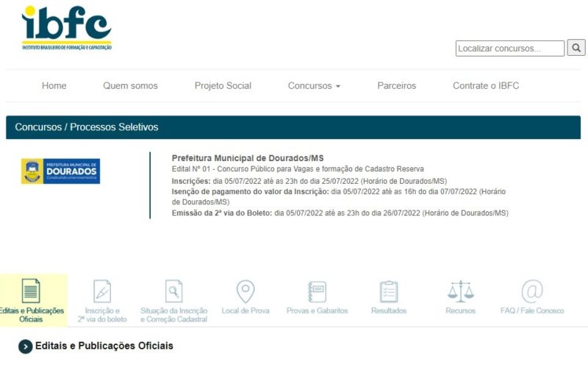Click the Contrate o IBFC link
The width and height of the screenshot is (588, 370).
click(x=486, y=86)
